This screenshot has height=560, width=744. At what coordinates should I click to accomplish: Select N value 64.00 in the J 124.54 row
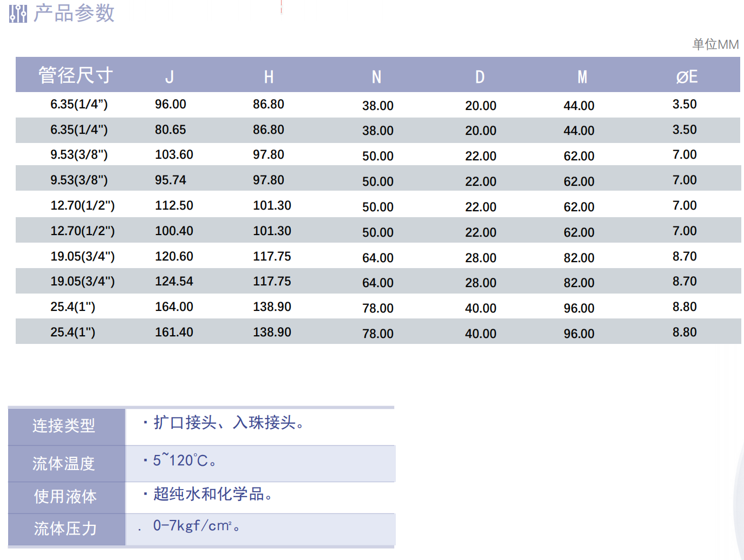coord(378,283)
